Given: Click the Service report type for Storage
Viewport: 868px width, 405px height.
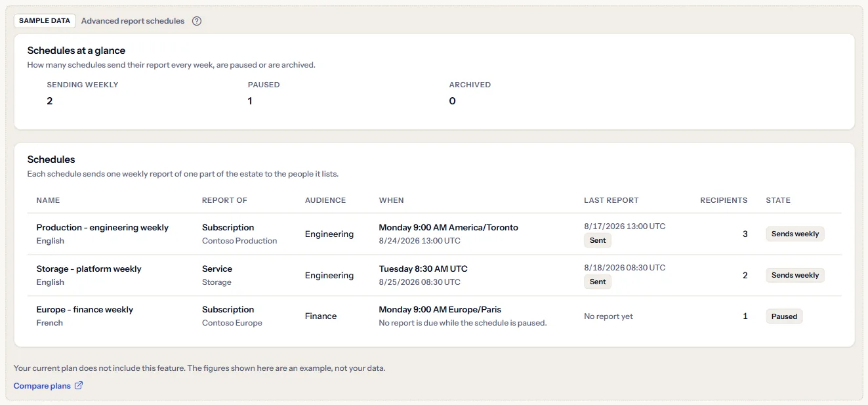Looking at the screenshot, I should point(217,269).
